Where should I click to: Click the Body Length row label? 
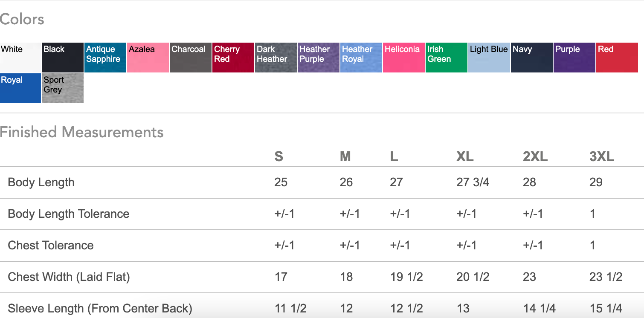(x=41, y=182)
